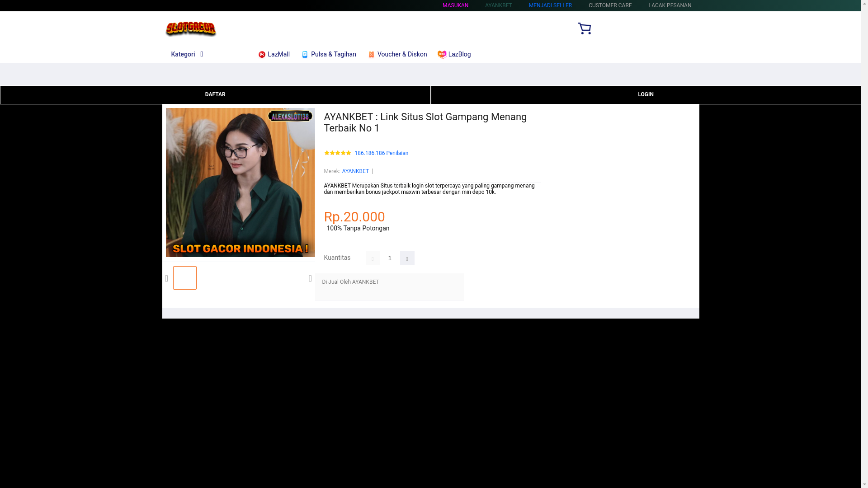Select the small product thumbnail
868x488 pixels.
(x=185, y=278)
